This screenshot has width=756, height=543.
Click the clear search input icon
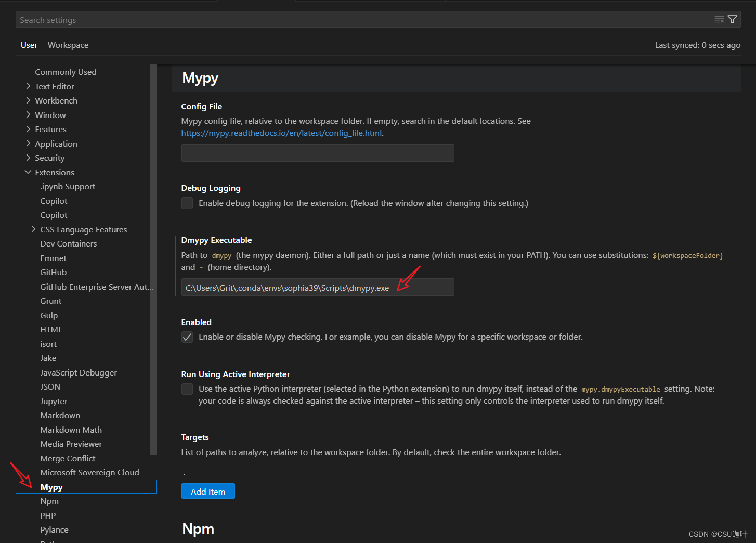click(x=719, y=19)
